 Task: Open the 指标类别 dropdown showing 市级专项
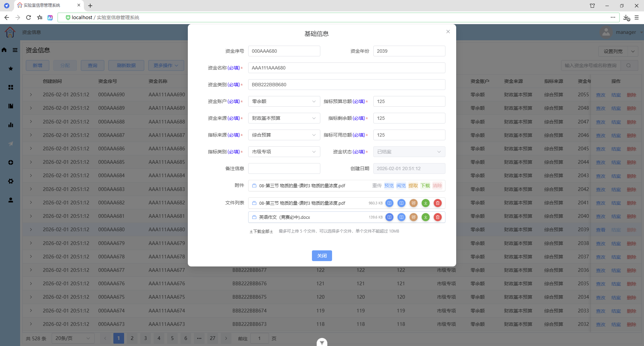(284, 152)
